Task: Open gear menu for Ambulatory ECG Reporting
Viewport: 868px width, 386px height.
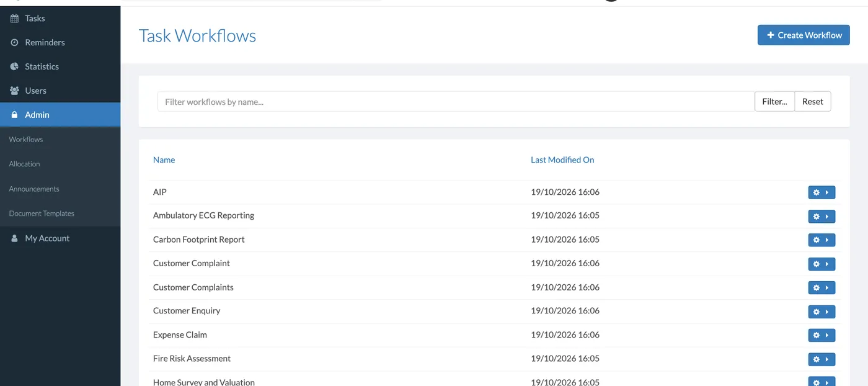Action: click(821, 217)
